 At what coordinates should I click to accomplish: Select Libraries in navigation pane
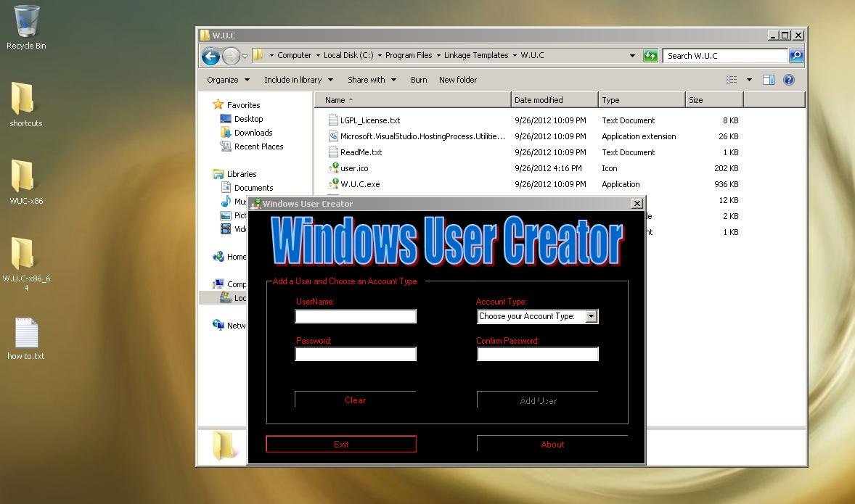(234, 174)
